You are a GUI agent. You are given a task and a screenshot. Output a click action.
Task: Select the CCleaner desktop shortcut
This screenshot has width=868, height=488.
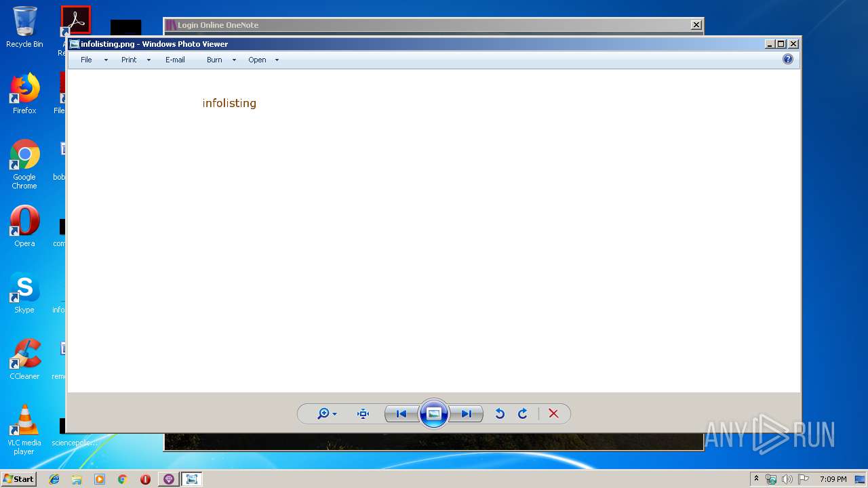pos(24,359)
